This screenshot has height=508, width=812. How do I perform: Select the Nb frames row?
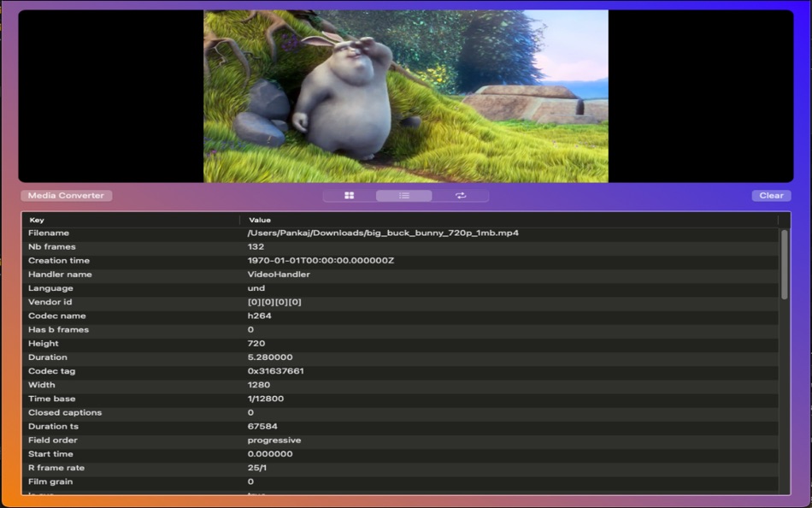[400, 247]
